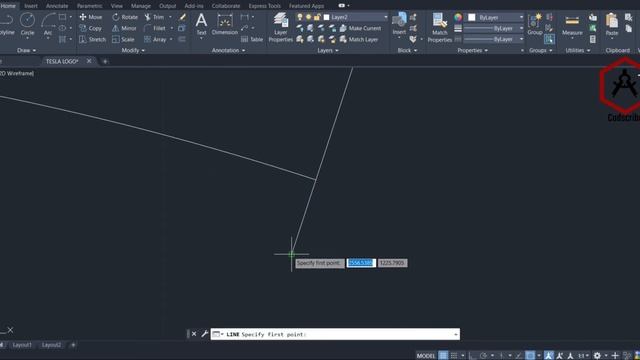Open the Parametric ribbon tab
Screen dimensions: 640x360
pyautogui.click(x=89, y=6)
